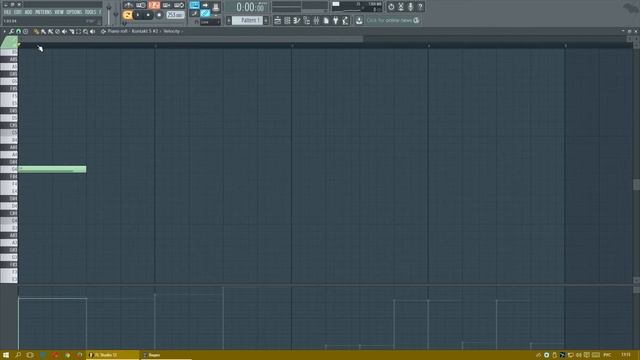Open the piano roll stamp tool

tap(25, 31)
